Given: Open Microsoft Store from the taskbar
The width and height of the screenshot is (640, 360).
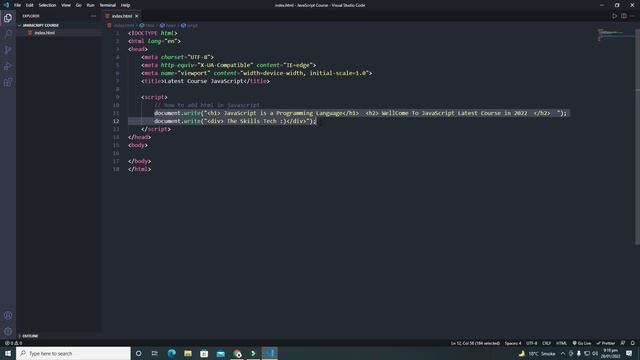Looking at the screenshot, I should click(204, 353).
